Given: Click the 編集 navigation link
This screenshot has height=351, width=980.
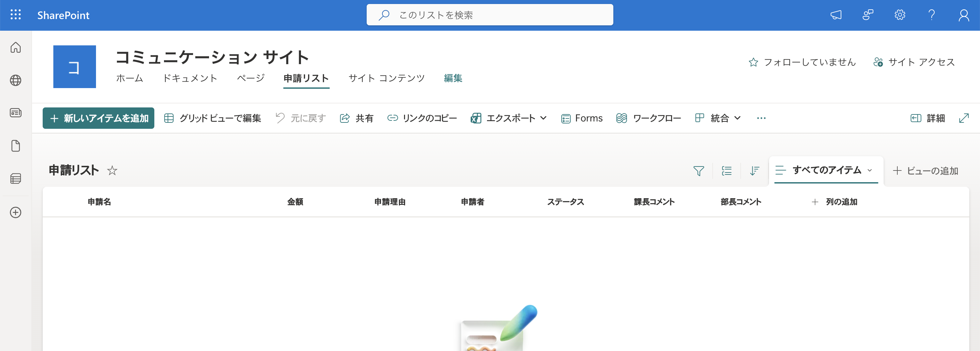Looking at the screenshot, I should point(453,78).
